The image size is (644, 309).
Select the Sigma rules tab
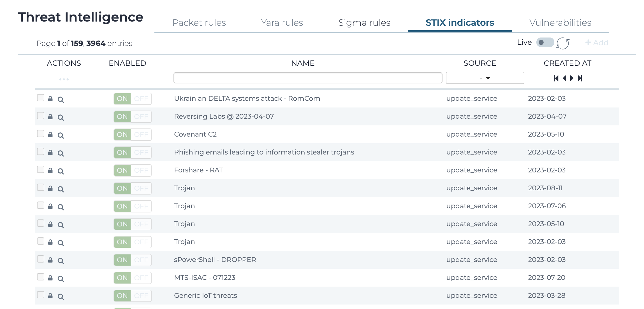pos(364,23)
